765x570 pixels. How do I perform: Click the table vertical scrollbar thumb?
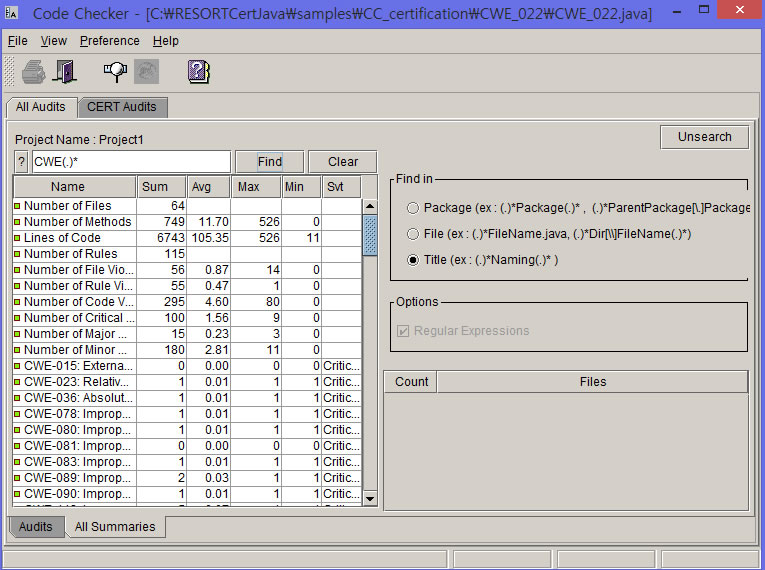(x=370, y=236)
